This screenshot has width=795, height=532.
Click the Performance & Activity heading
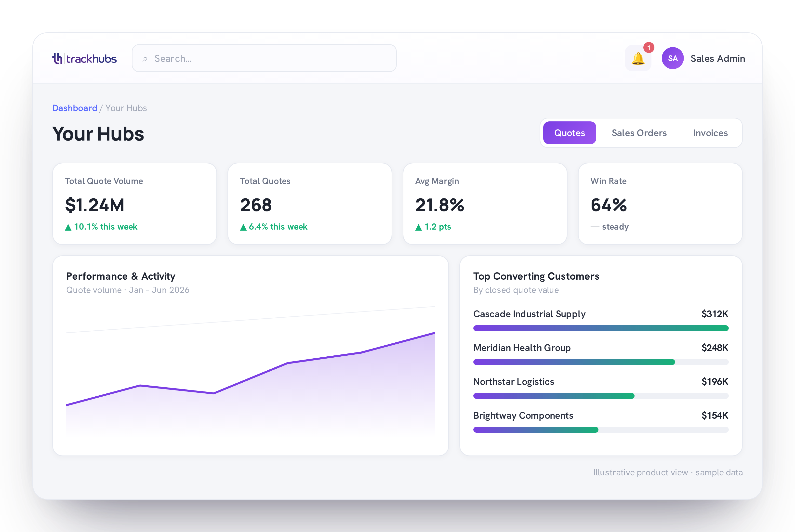(x=121, y=276)
